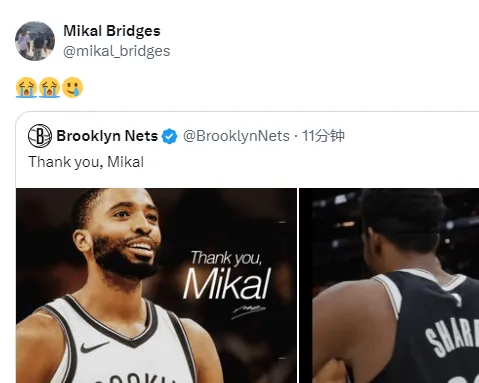479x383 pixels.
Task: Open the @mikal_bridges handle link
Action: (117, 51)
